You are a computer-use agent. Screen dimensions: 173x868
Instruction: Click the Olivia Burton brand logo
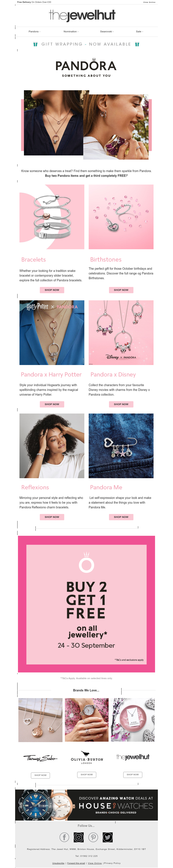tap(87, 757)
